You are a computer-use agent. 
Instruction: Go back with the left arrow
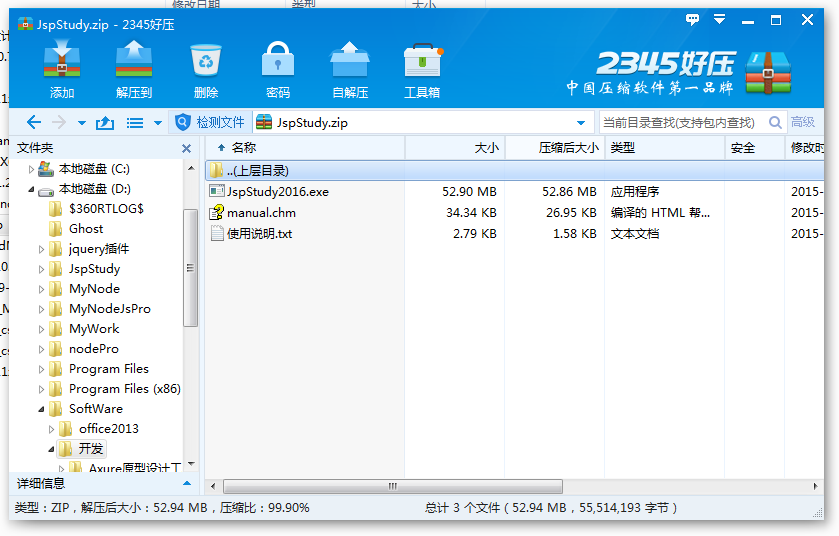[34, 122]
